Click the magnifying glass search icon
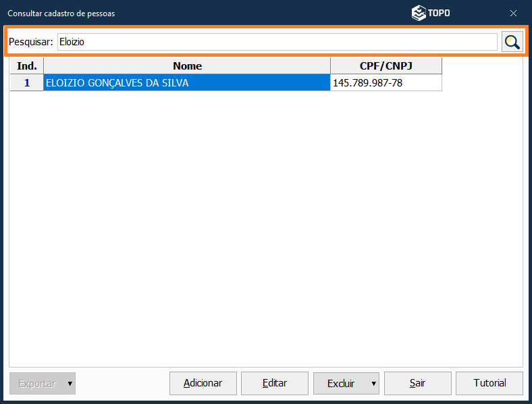 512,42
